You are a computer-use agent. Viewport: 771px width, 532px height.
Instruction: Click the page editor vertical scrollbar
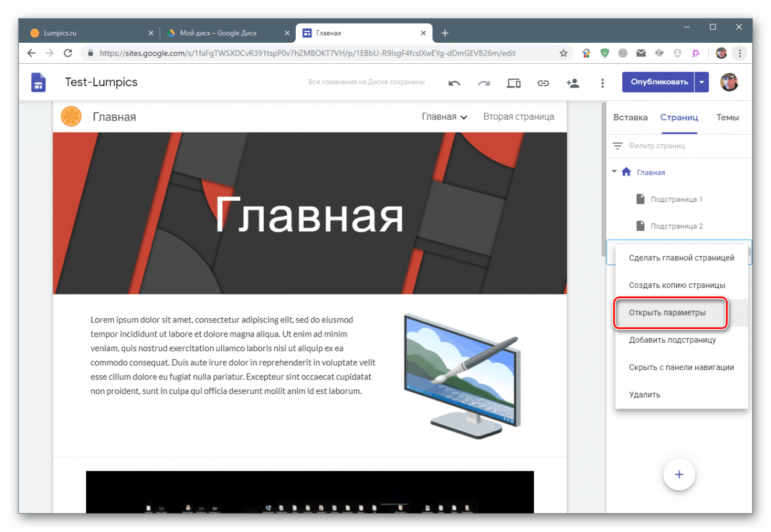[x=602, y=181]
